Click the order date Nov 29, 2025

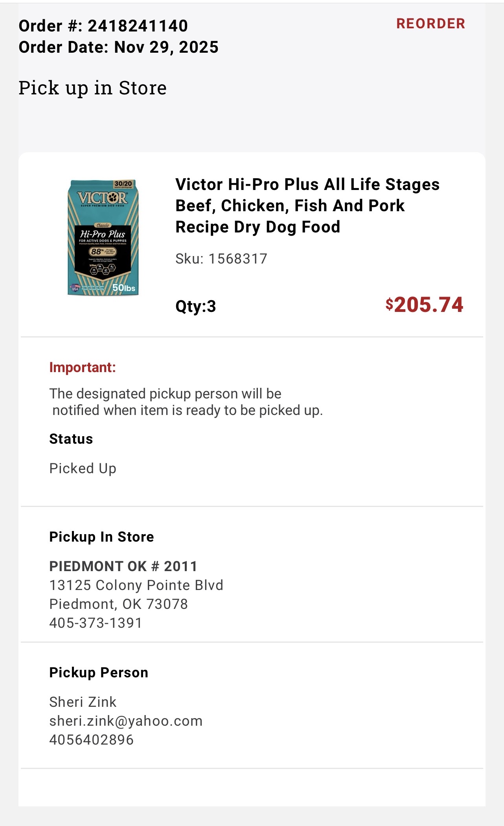[166, 47]
